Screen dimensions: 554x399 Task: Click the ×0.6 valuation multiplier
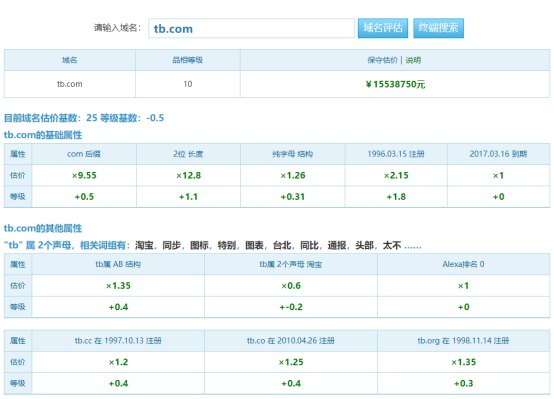[x=291, y=286]
